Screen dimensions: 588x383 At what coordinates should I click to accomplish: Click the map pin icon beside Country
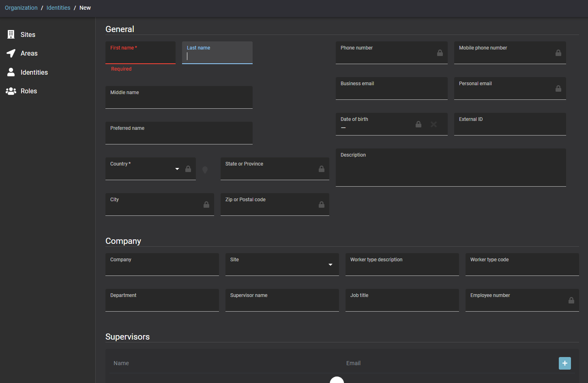tap(205, 170)
